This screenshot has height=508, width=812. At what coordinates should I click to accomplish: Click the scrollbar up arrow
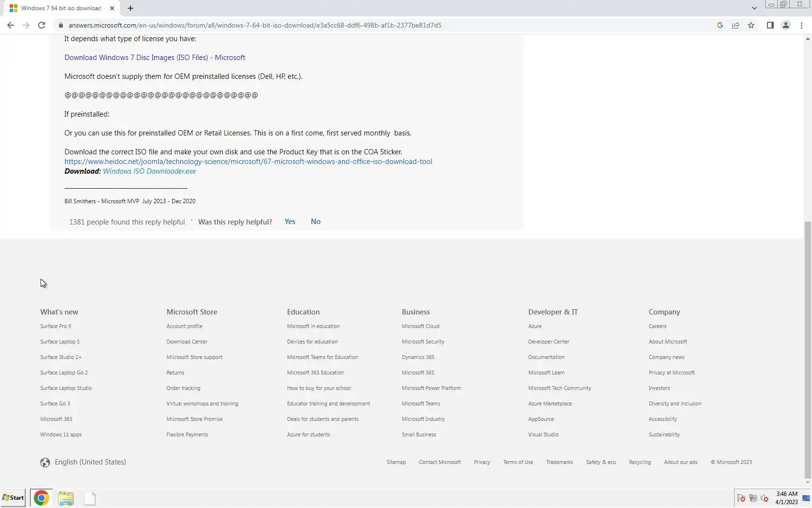coord(808,39)
